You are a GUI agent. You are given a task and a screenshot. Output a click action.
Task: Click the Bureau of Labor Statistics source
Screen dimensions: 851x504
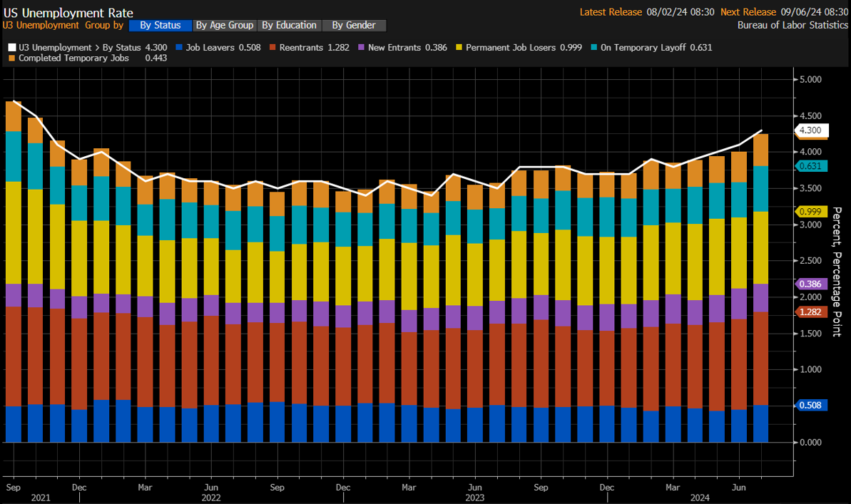793,25
